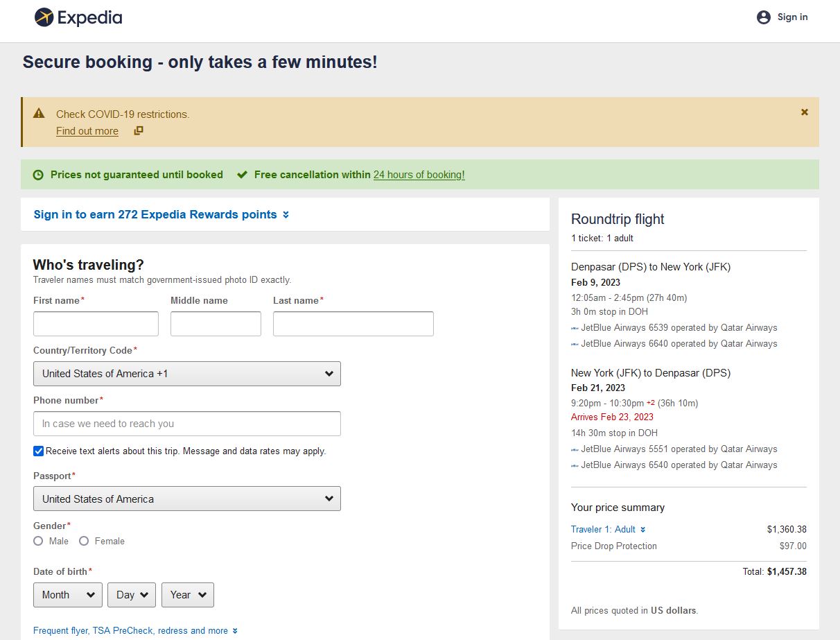Click the Feb 21, 2023 return date
Viewport: 840px width, 640px height.
[x=598, y=388]
